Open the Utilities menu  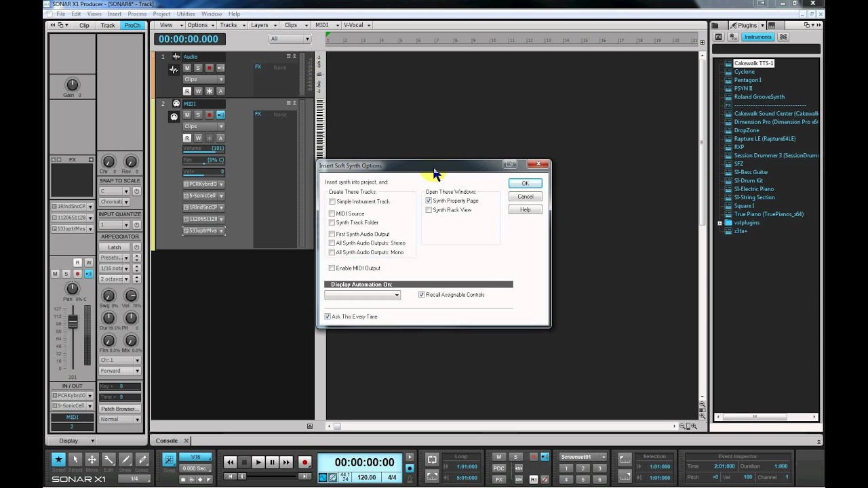[186, 14]
